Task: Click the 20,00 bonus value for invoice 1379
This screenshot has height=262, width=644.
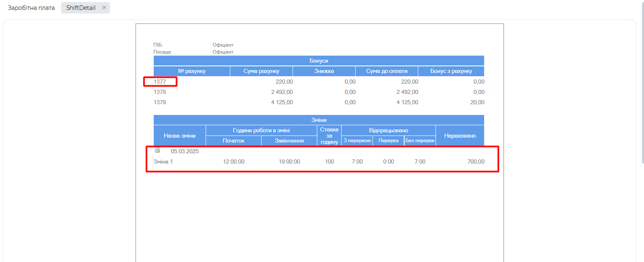Action: [477, 102]
